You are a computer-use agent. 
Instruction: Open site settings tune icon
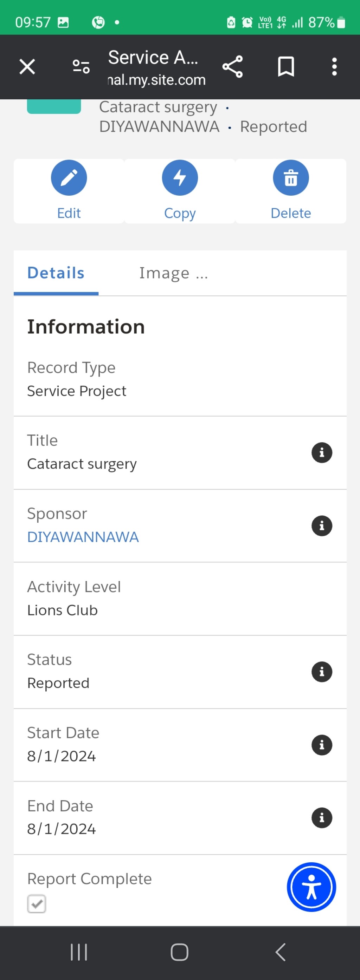tap(81, 67)
